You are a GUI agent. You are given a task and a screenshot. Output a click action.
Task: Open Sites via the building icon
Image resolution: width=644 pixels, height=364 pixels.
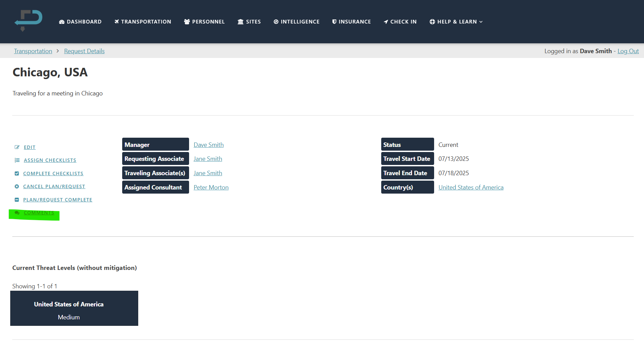240,21
